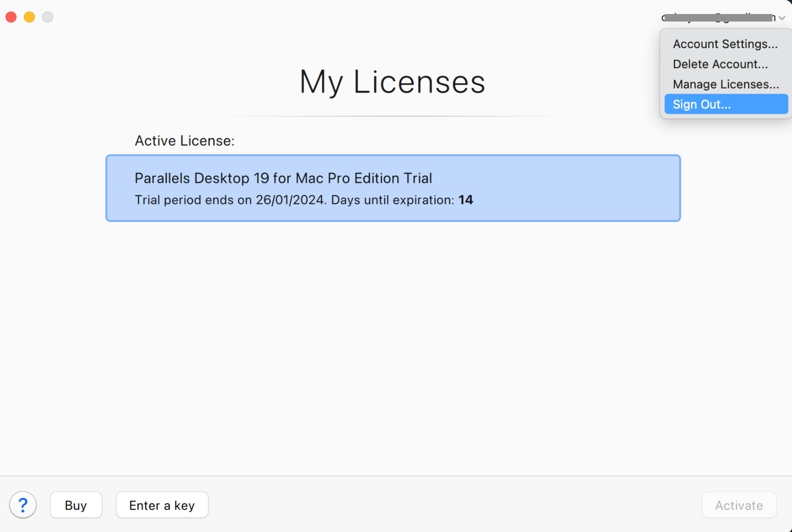The width and height of the screenshot is (792, 532).
Task: Click the Active License label
Action: [x=184, y=141]
